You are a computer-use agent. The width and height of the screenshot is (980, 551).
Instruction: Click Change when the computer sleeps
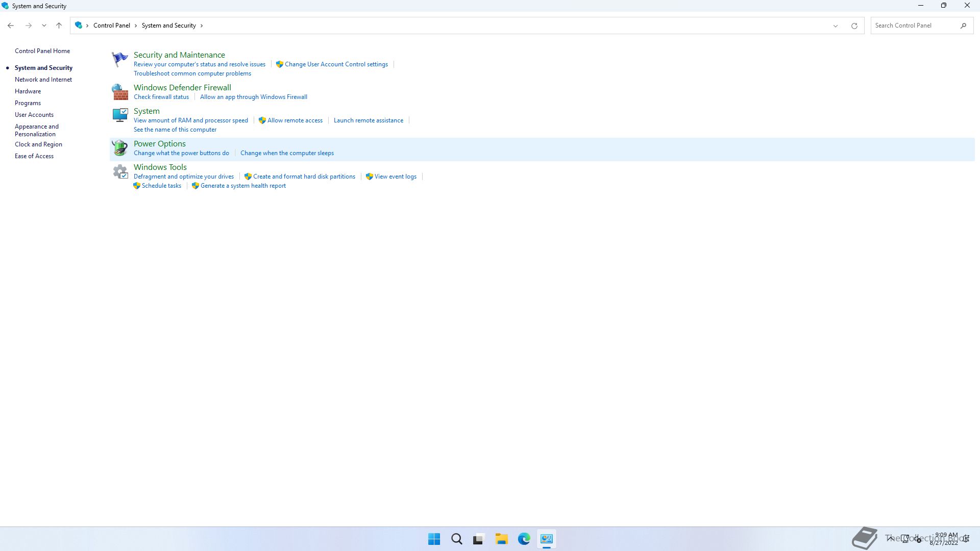[287, 153]
